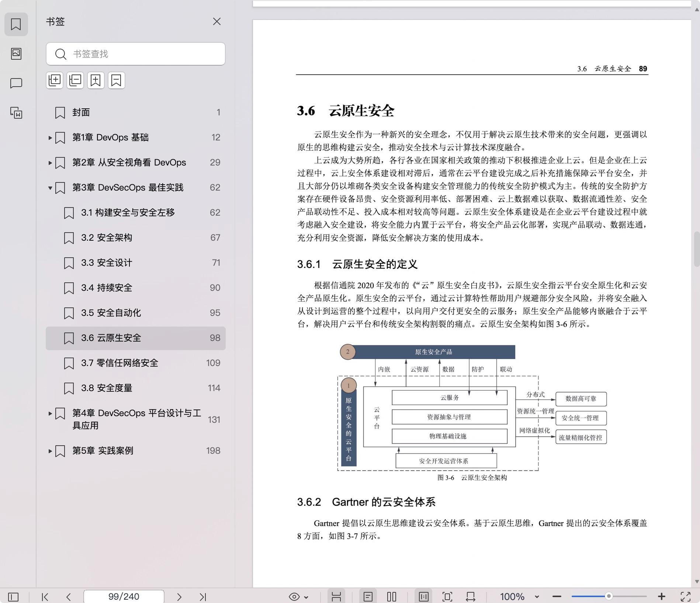This screenshot has height=603, width=700.
Task: Select two-page view
Action: (392, 597)
